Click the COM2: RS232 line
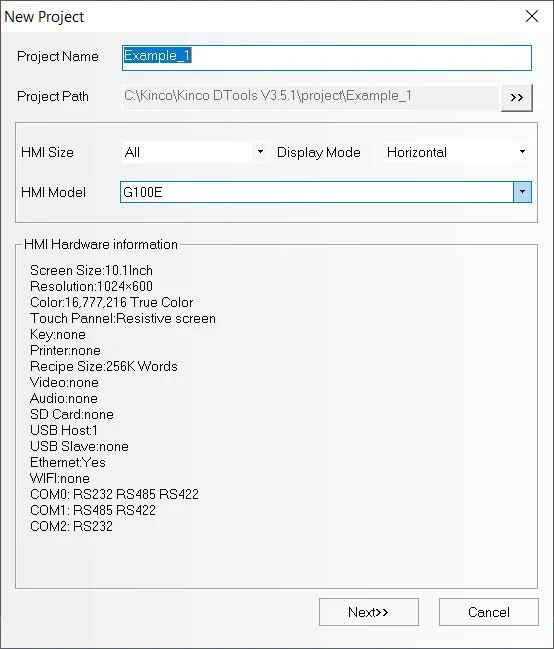This screenshot has width=554, height=649. point(72,526)
